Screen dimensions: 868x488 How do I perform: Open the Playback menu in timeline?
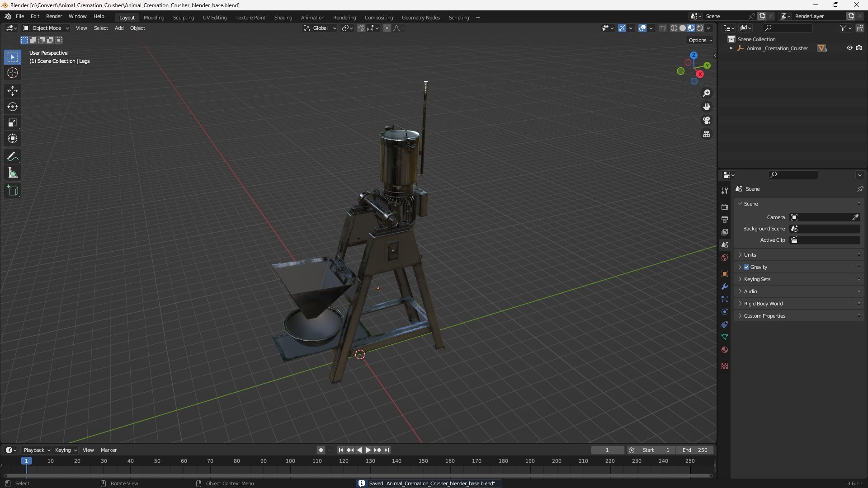coord(37,450)
